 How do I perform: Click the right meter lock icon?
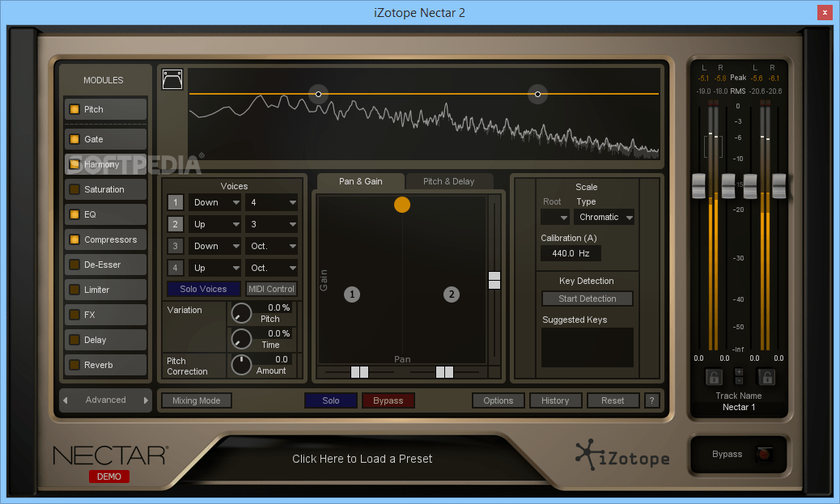[x=766, y=376]
